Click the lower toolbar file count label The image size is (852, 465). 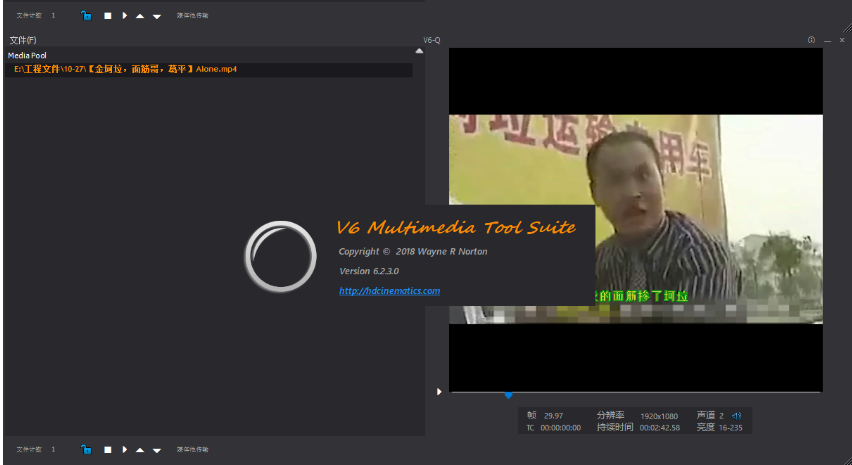[29, 450]
